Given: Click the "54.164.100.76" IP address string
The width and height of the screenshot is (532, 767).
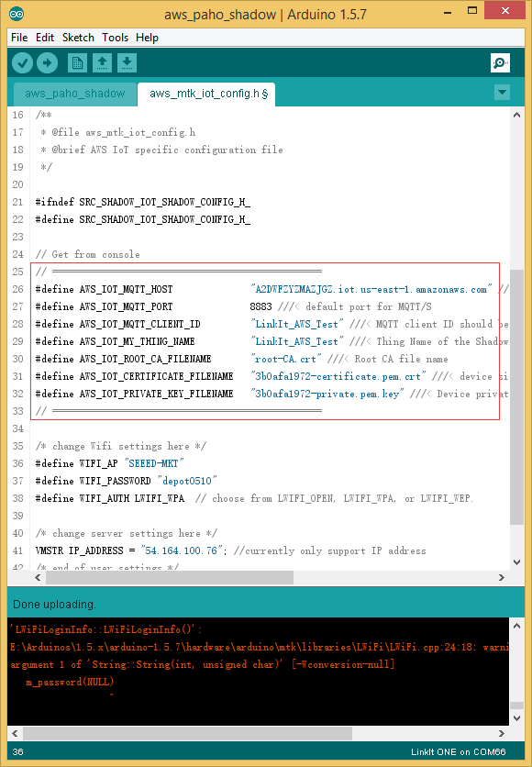Looking at the screenshot, I should [182, 550].
